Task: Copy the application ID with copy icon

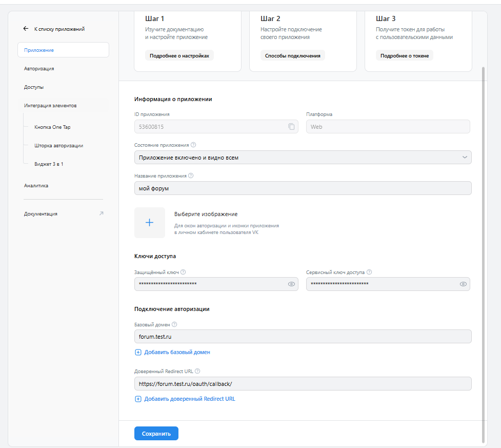Action: [x=291, y=127]
